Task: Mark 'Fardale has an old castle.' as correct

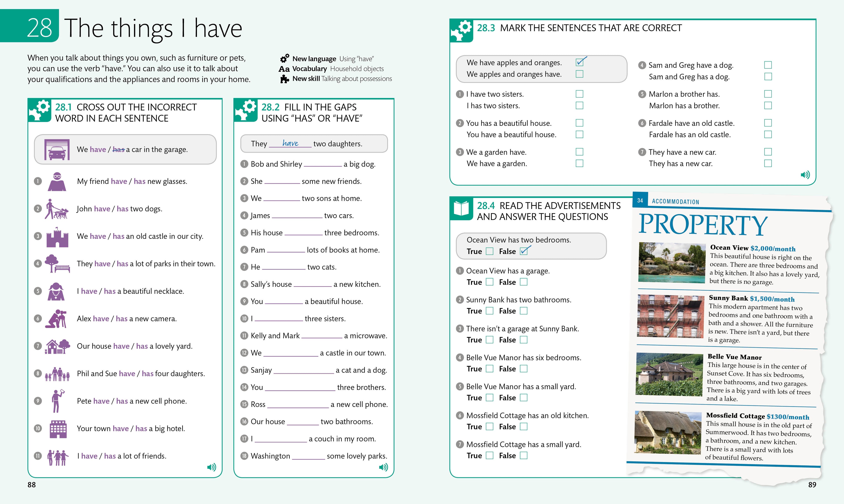Action: point(768,134)
